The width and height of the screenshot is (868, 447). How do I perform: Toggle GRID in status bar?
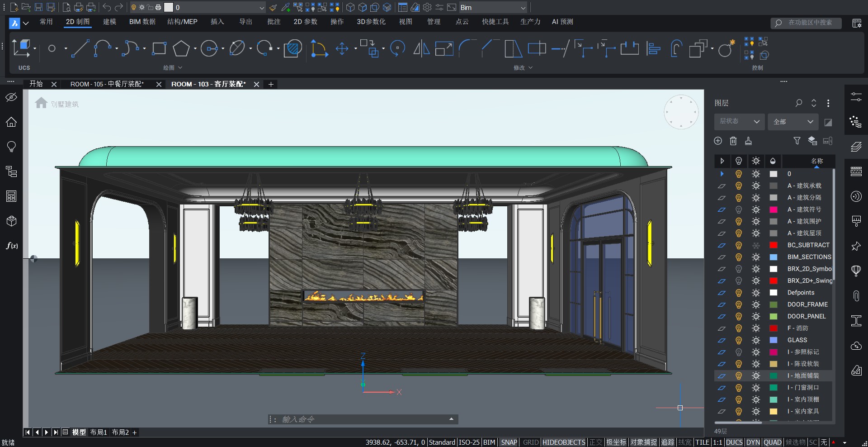(x=531, y=442)
